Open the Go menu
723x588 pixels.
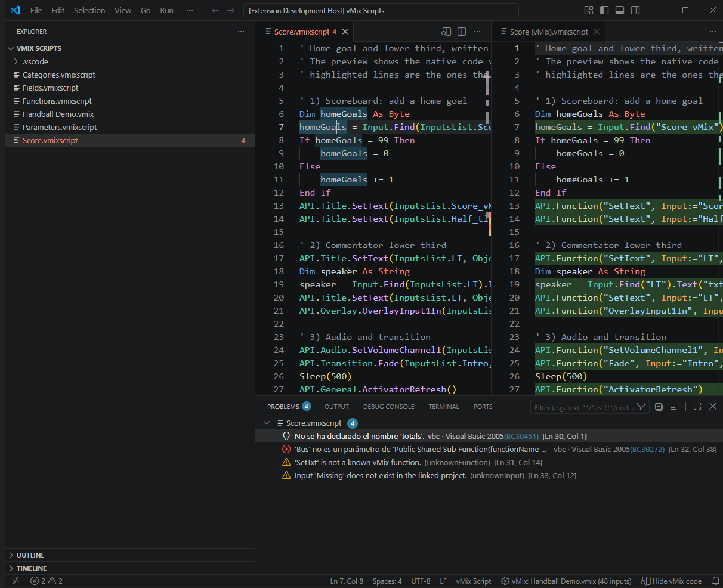[146, 10]
